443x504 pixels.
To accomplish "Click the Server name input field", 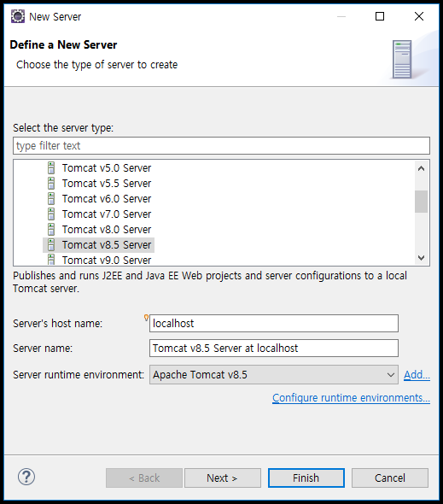I will (274, 349).
